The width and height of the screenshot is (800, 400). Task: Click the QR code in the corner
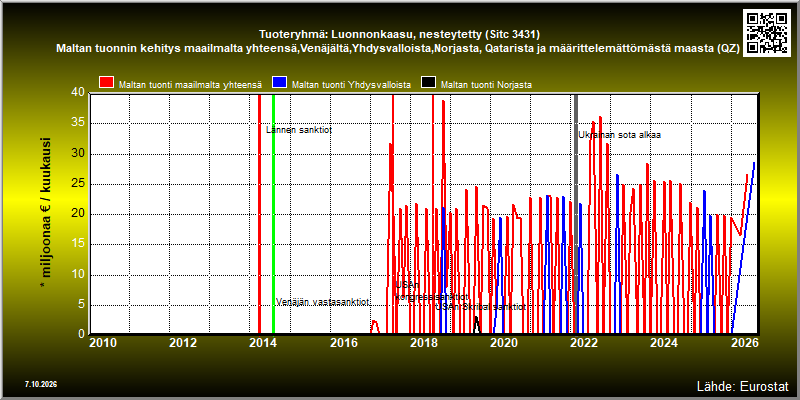point(766,33)
